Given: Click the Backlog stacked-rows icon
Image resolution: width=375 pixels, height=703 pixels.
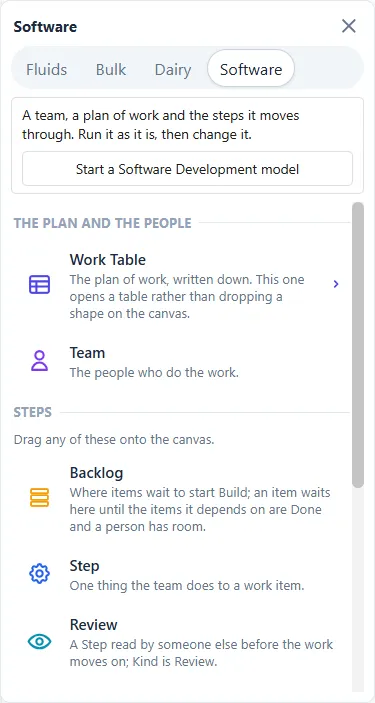Looking at the screenshot, I should (39, 498).
